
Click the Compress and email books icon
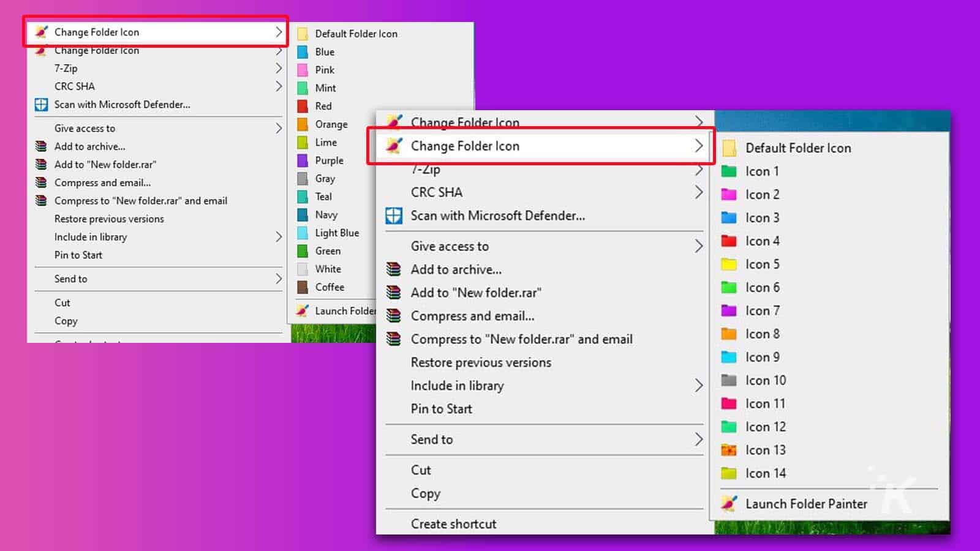click(394, 316)
